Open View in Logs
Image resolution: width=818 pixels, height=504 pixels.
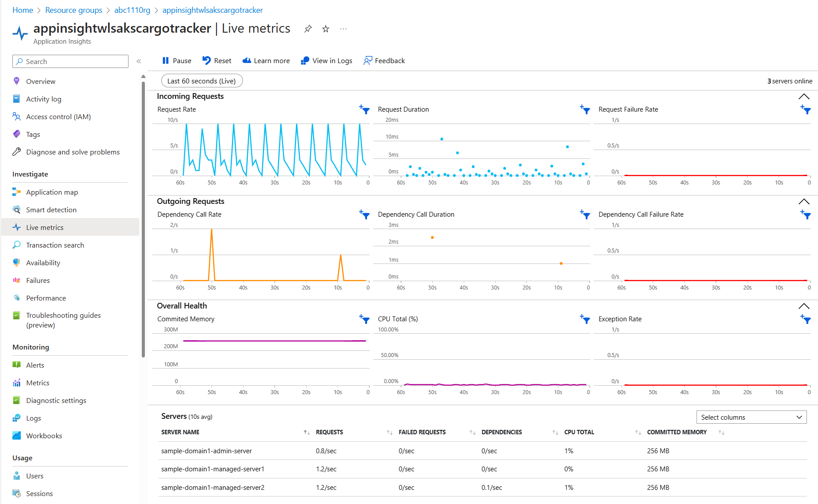tap(326, 61)
